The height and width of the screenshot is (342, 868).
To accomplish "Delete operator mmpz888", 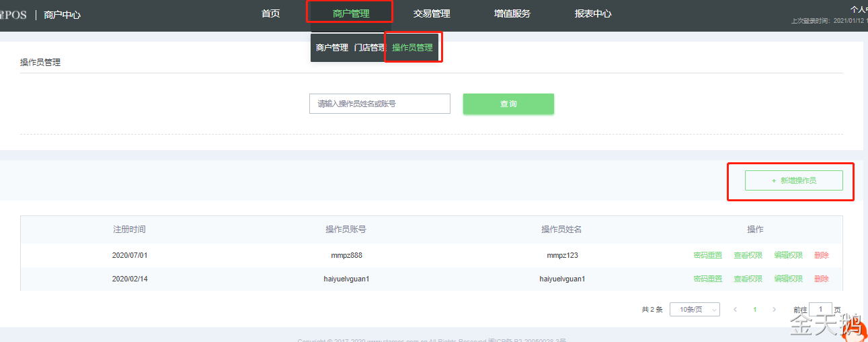I will (821, 255).
